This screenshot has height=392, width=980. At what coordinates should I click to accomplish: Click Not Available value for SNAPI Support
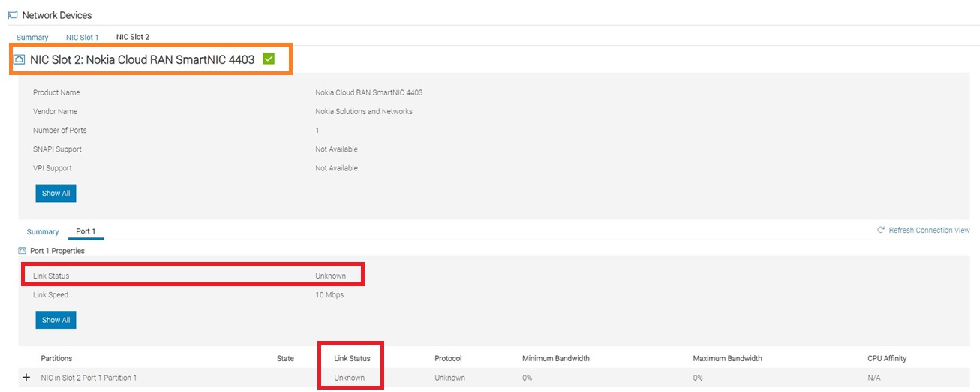336,149
